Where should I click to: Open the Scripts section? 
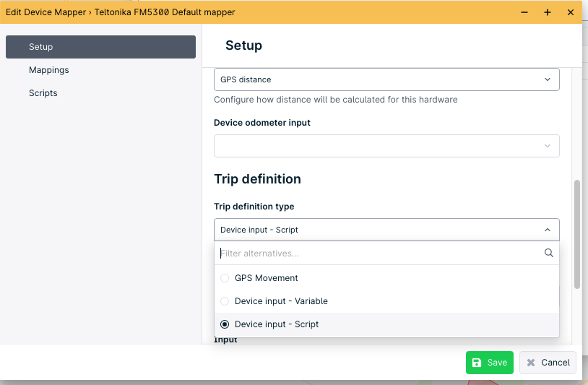click(43, 93)
